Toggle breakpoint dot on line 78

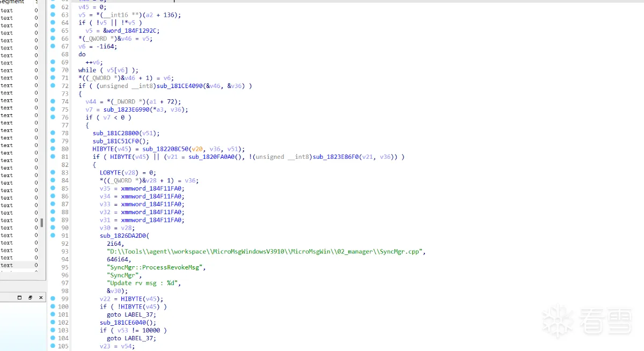point(53,133)
